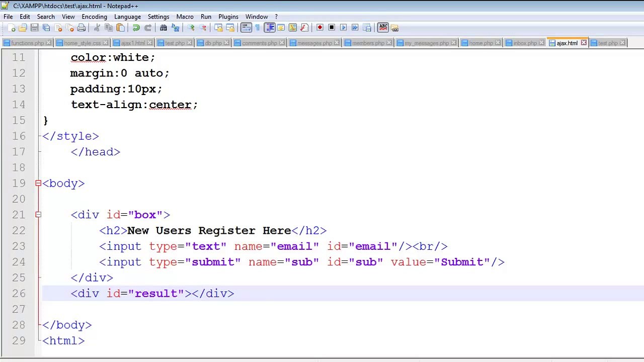
Task: Click line number 26 in margin
Action: [x=19, y=294]
